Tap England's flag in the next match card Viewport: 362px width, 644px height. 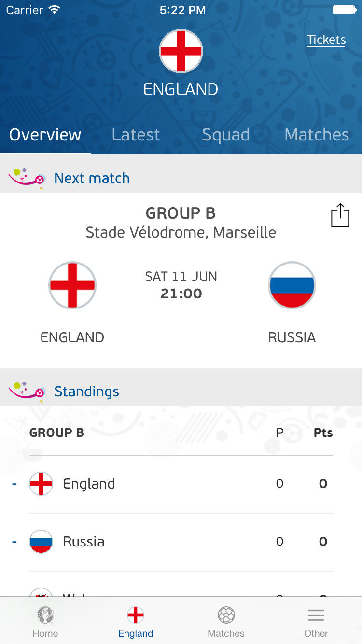coord(72,285)
